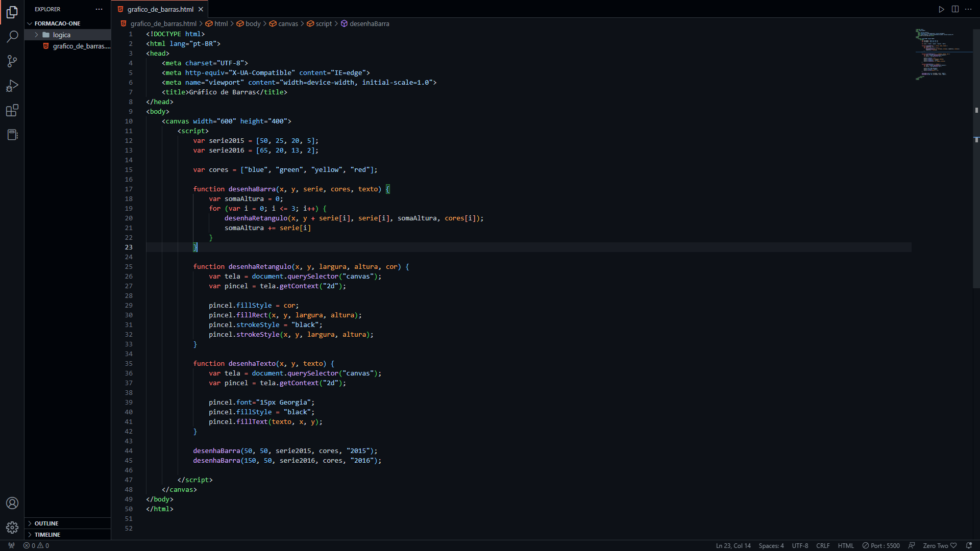Open the Explorer view in activity bar
The image size is (980, 551).
coord(12,12)
